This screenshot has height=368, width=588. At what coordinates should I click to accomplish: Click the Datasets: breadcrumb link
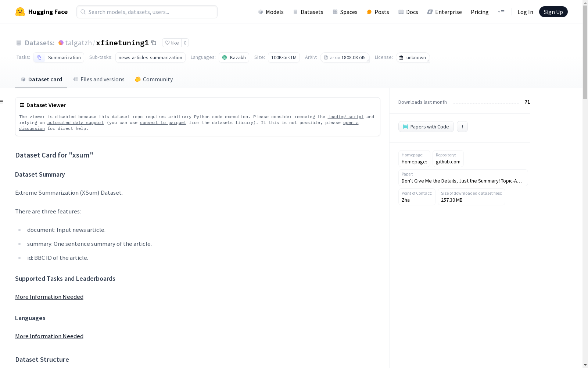pos(40,43)
